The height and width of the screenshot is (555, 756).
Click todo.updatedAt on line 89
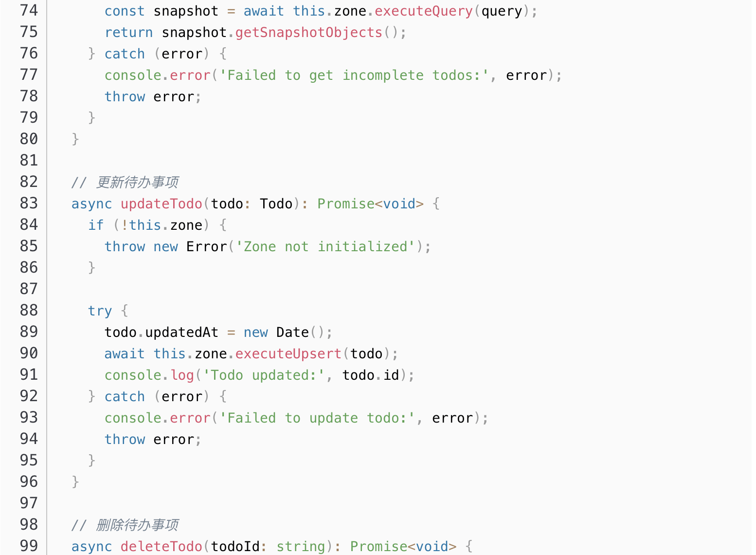coord(161,332)
